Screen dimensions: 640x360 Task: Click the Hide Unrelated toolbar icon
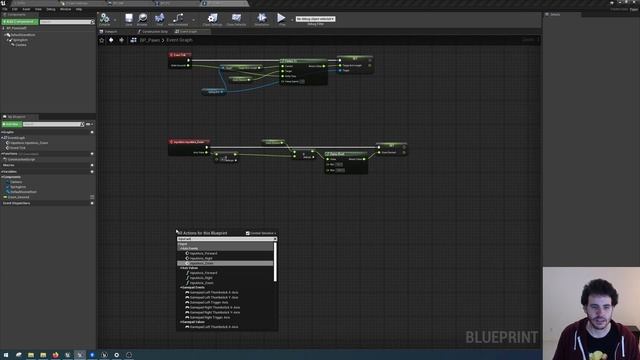pos(178,18)
